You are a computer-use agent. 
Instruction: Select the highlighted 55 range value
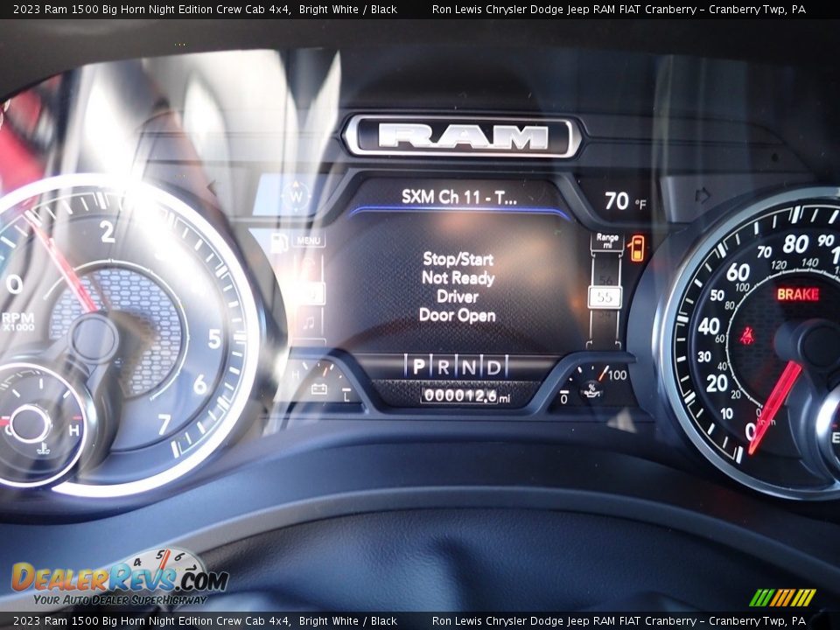pyautogui.click(x=605, y=297)
